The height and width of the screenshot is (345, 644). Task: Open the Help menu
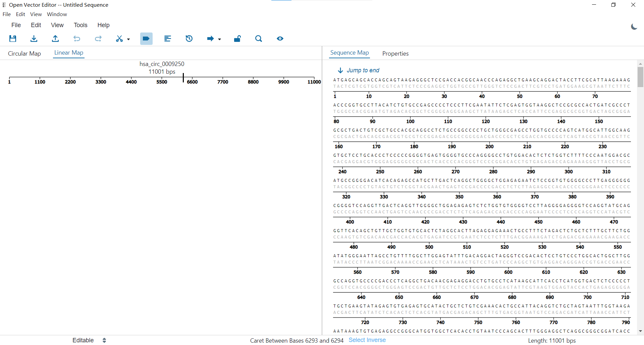click(103, 25)
